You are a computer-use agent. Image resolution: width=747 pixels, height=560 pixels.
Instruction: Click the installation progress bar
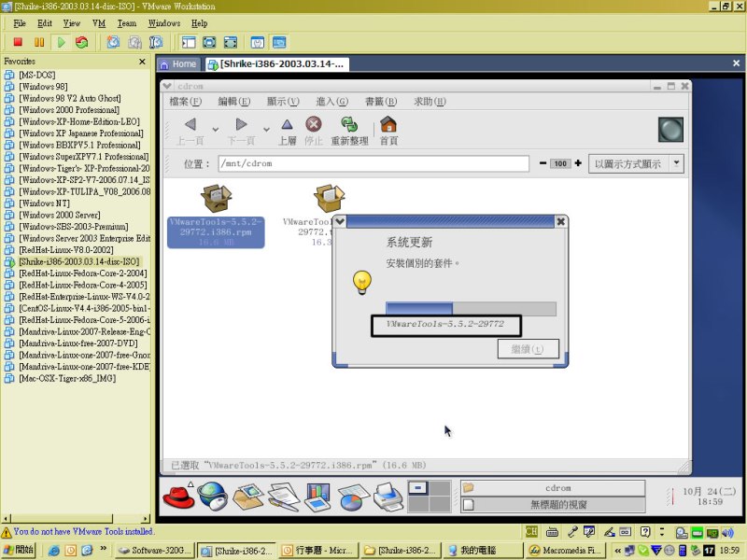pos(471,309)
